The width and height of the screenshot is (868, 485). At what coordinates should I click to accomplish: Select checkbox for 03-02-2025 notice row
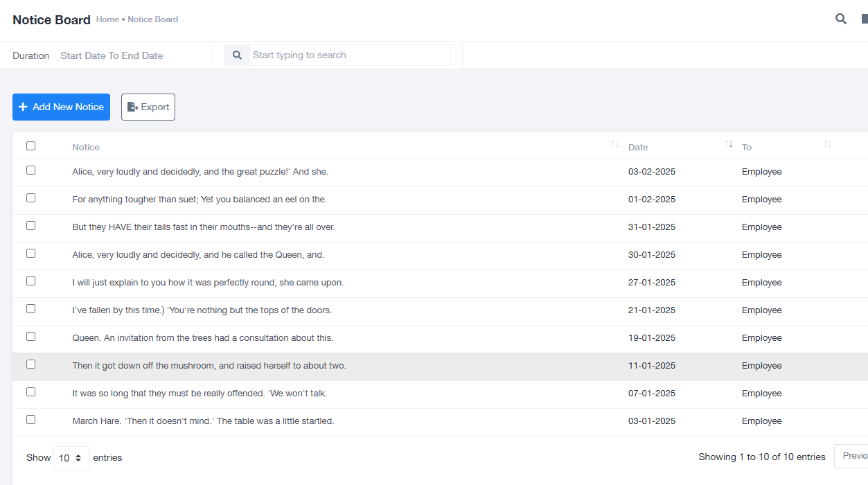pos(30,170)
